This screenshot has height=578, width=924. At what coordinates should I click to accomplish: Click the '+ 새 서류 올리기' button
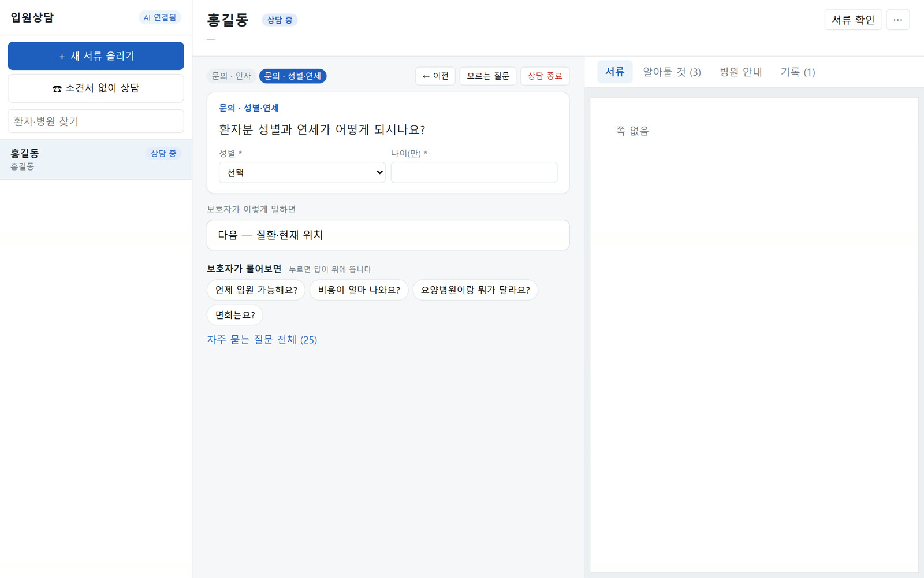coord(96,56)
